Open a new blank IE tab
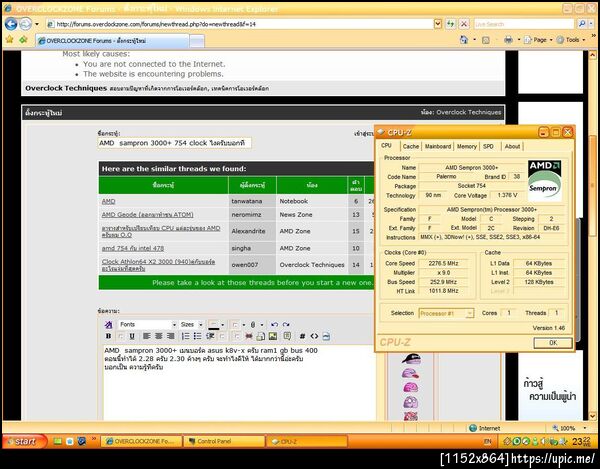Screen dimensions: 600x469 (x=197, y=41)
